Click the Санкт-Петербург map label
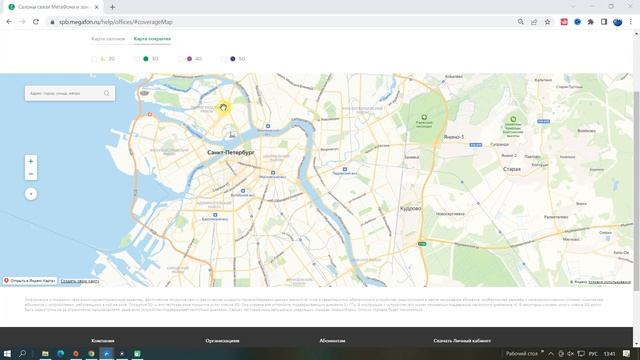 [x=231, y=152]
